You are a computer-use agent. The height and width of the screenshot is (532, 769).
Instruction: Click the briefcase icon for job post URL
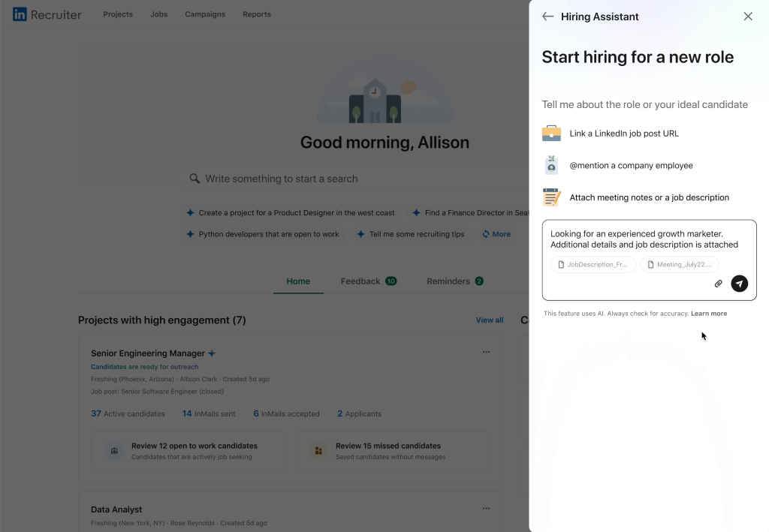(x=551, y=134)
